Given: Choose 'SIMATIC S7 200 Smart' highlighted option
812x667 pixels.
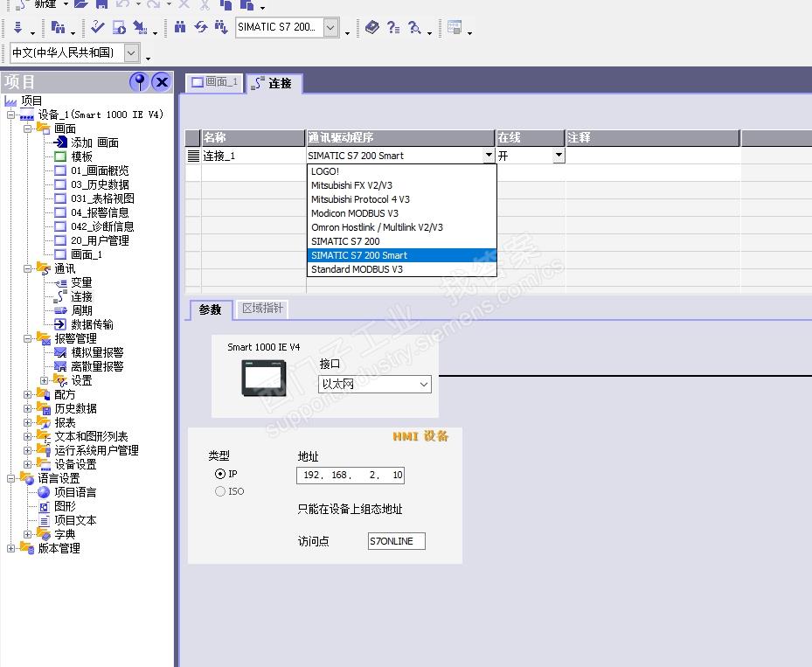Looking at the screenshot, I should 401,255.
